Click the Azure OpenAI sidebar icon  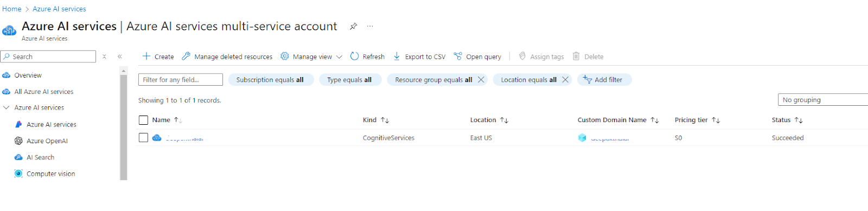pos(18,141)
